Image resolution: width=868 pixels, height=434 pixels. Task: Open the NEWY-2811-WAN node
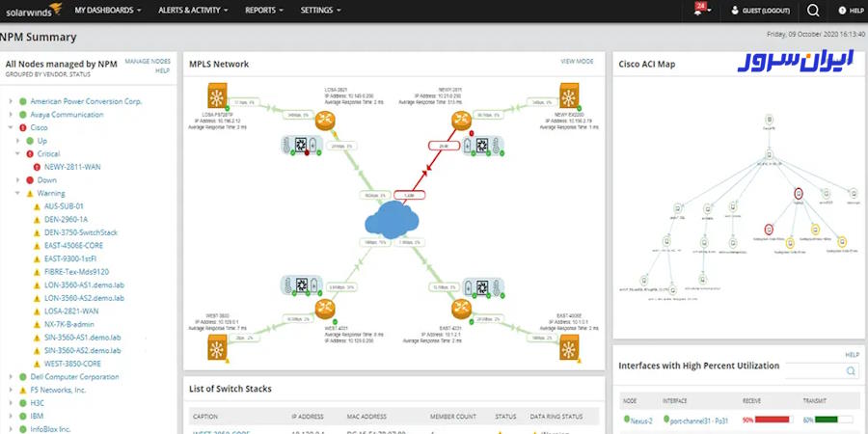click(x=72, y=167)
